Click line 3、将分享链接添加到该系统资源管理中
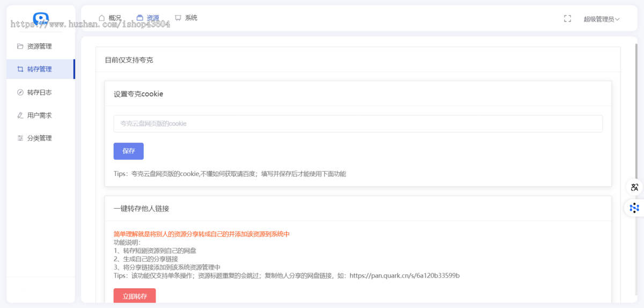The width and height of the screenshot is (644, 308). 167,267
